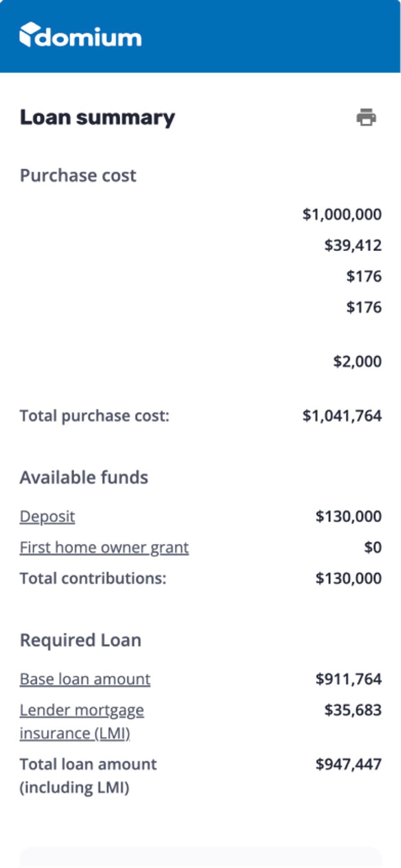
Task: Click the Base loan amount link
Action: click(85, 679)
